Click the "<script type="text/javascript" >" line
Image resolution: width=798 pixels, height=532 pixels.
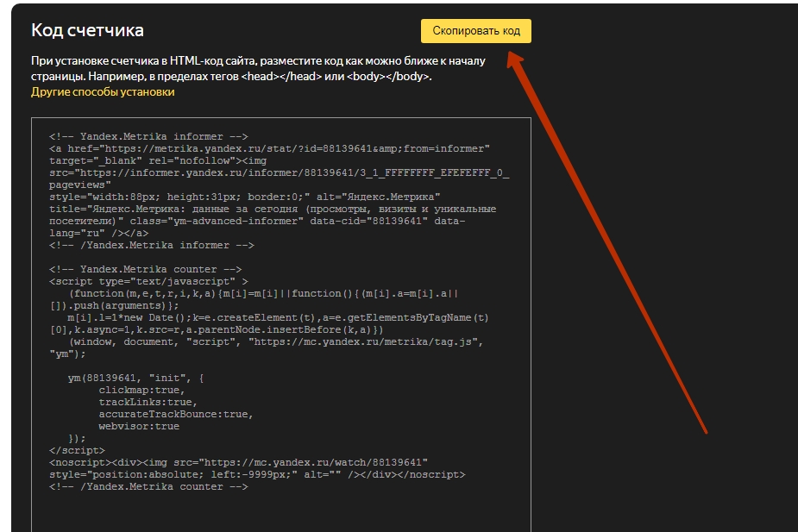[148, 281]
